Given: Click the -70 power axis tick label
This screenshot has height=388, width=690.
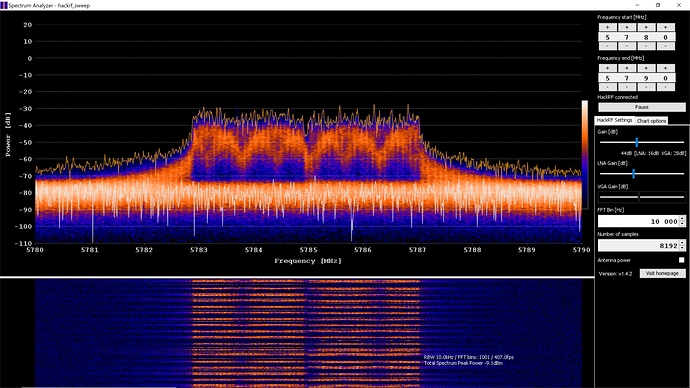Looking at the screenshot, I should coord(25,176).
